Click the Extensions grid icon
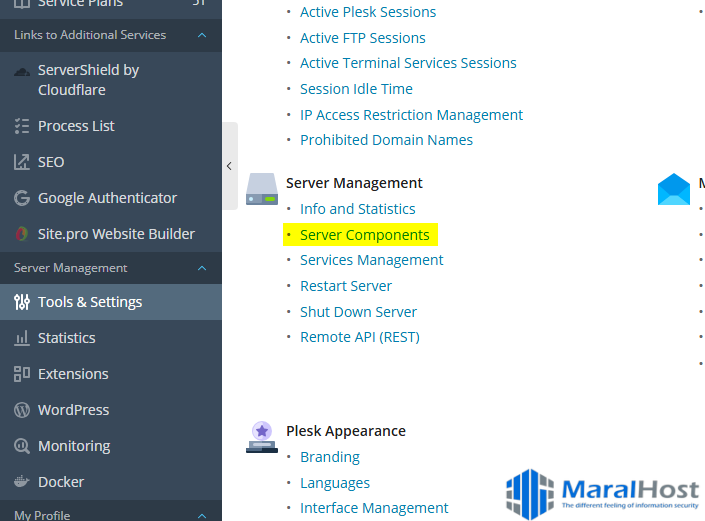The image size is (705, 521). click(x=21, y=374)
